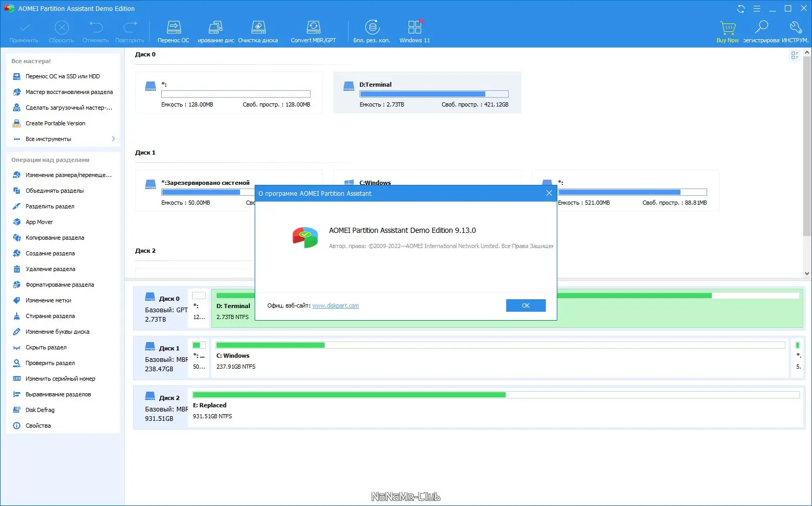
Task: Click the Discard (Сбросить) toolbar icon
Action: [62, 27]
